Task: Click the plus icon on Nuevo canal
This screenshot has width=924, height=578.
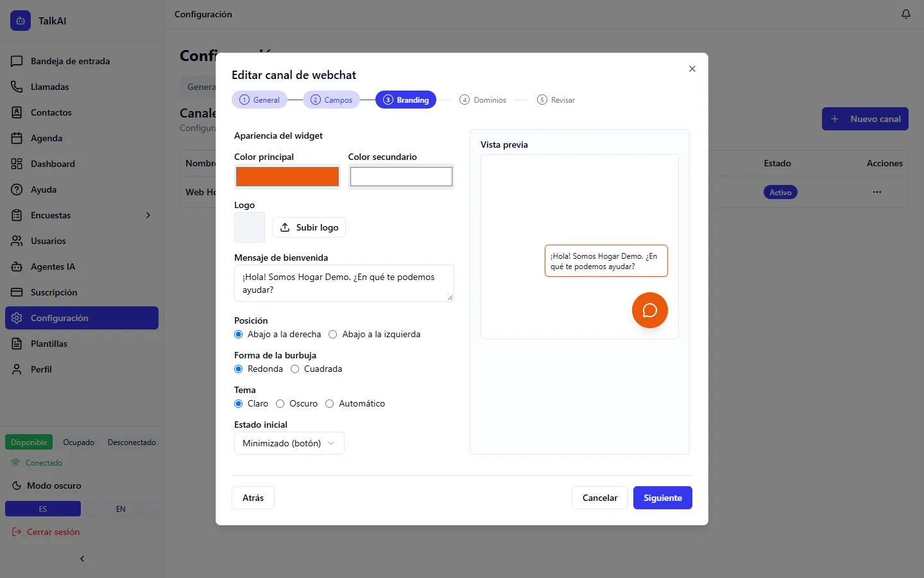Action: (835, 119)
